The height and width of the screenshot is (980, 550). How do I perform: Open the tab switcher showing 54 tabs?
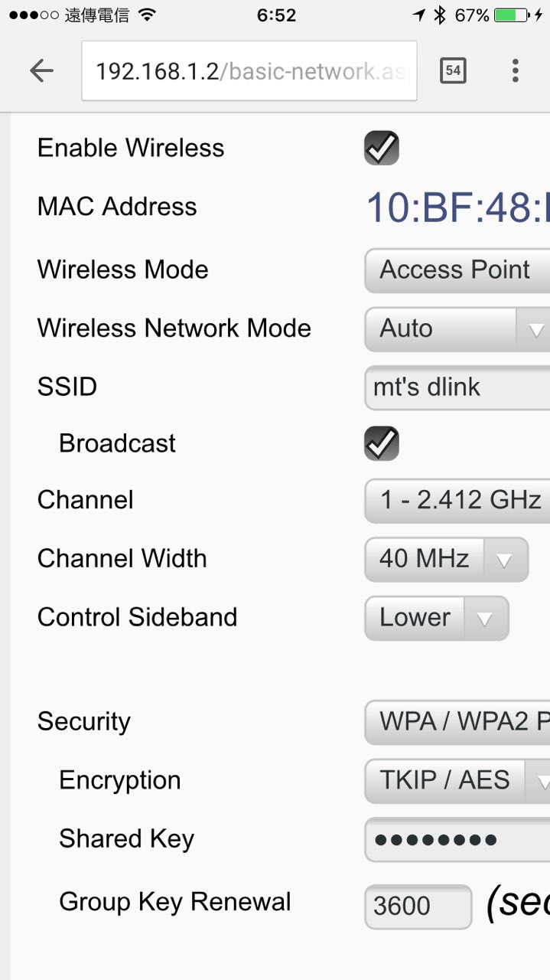453,71
